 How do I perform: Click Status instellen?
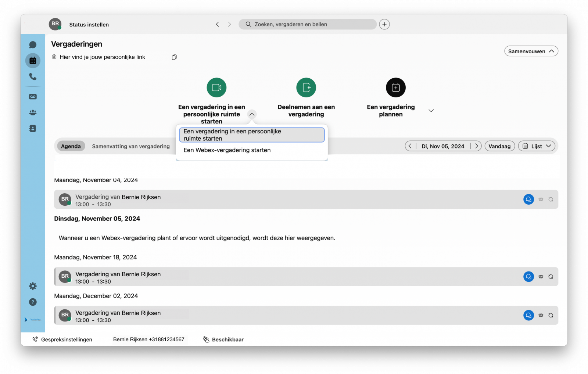89,25
